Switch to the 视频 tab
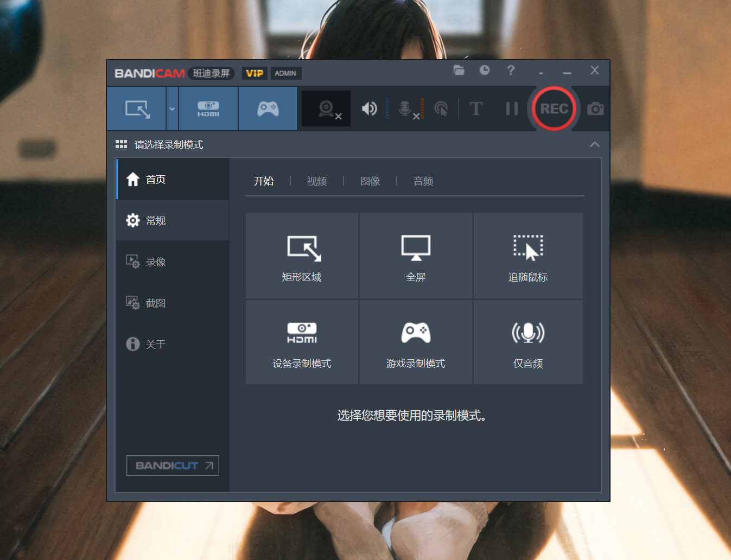The image size is (731, 560). [x=317, y=181]
